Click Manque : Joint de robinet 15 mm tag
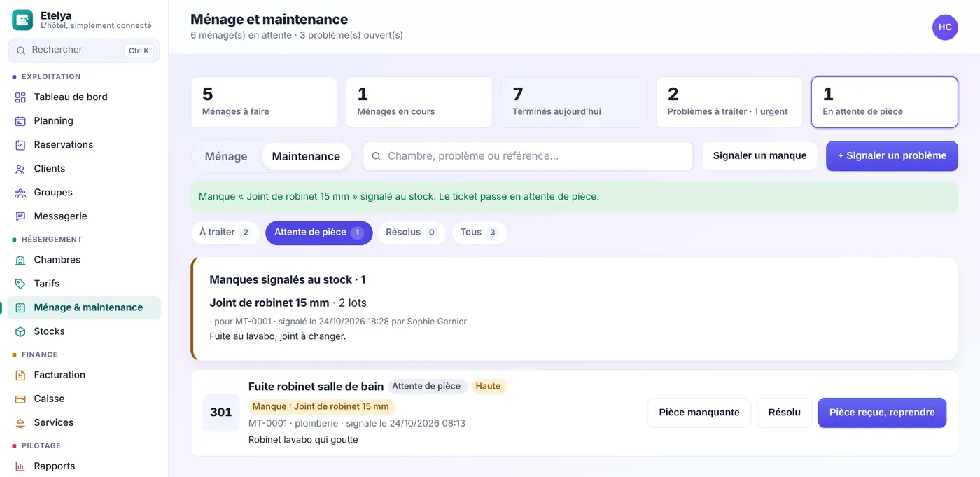Screen dimensions: 980x477 tap(322, 406)
